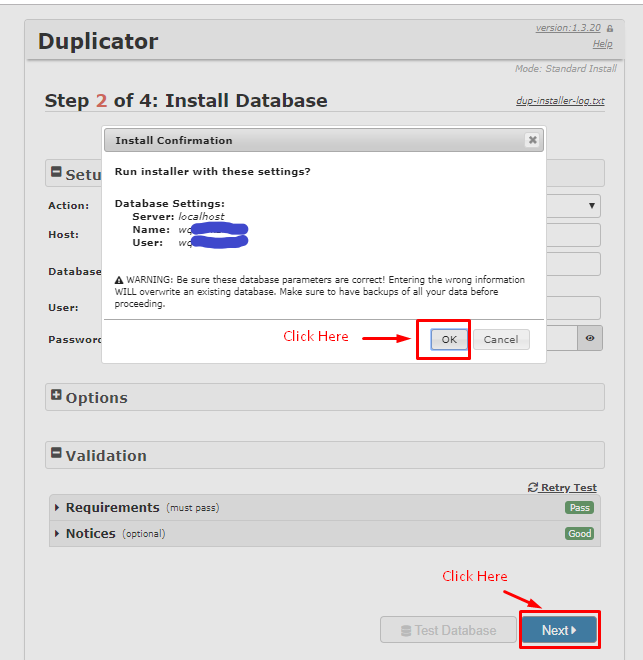Click the Database input field
The width and height of the screenshot is (643, 660).
click(x=573, y=264)
